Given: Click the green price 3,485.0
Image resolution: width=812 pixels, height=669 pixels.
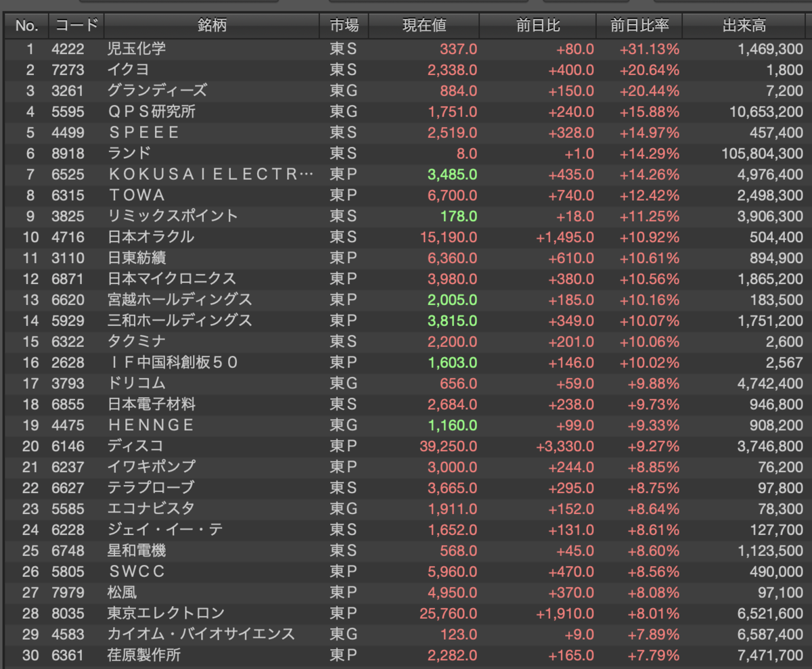Looking at the screenshot, I should (453, 175).
